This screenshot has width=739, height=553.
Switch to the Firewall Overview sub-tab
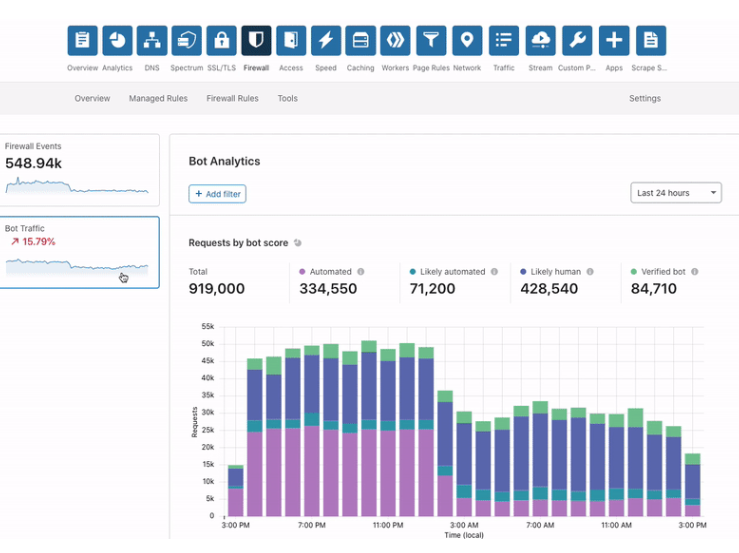click(x=92, y=98)
